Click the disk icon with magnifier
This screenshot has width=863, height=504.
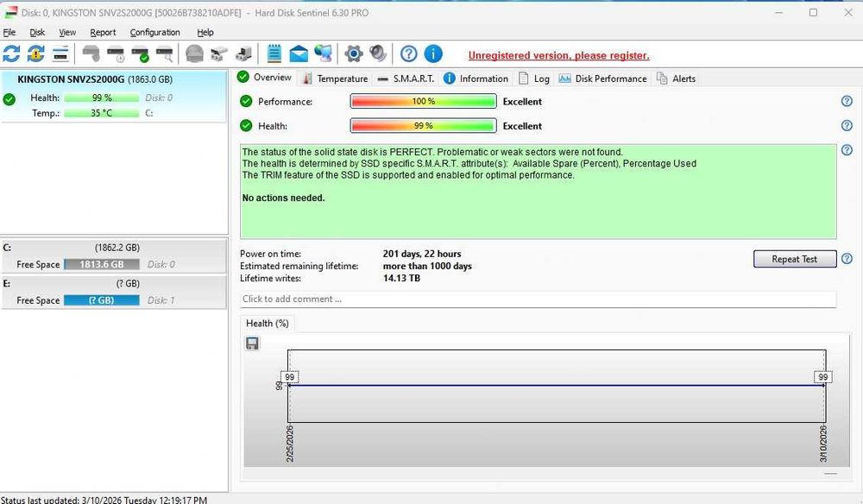165,54
